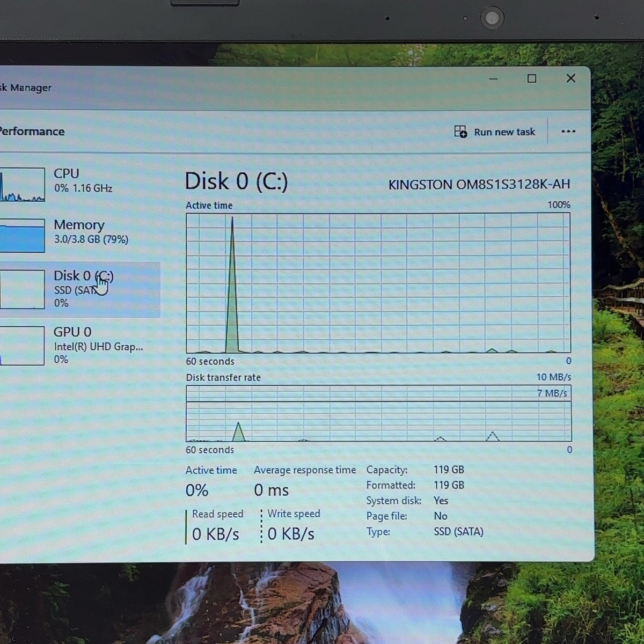
Task: Click the 0% Active time value
Action: tap(197, 491)
